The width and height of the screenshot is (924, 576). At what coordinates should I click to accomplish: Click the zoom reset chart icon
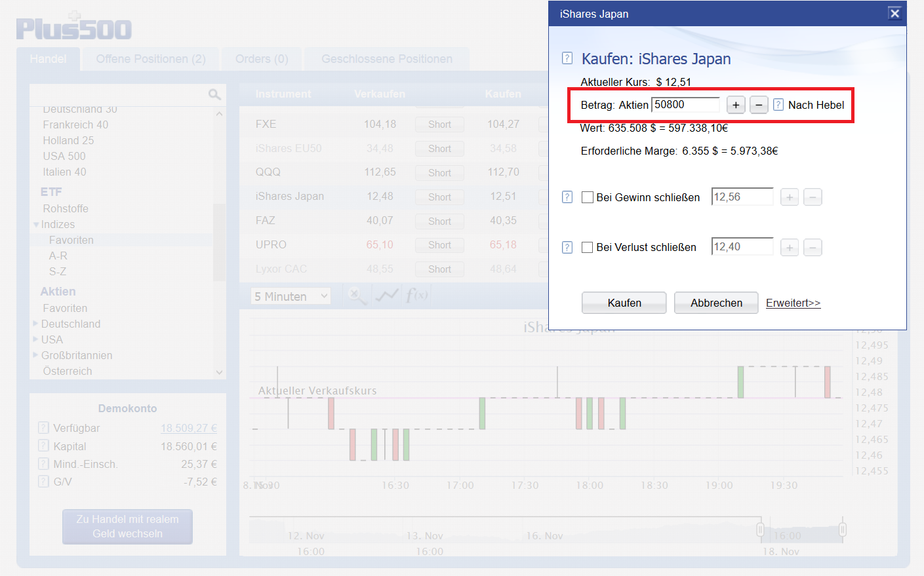(x=356, y=296)
